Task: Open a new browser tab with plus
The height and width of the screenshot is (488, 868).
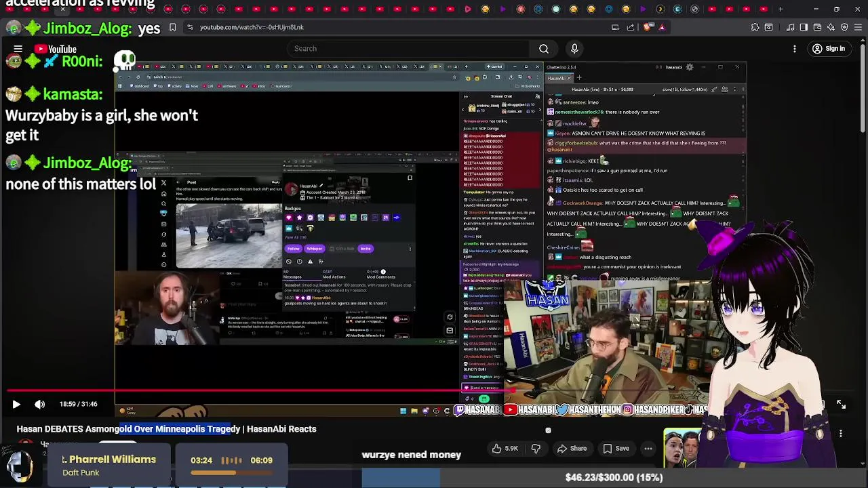Action: (x=781, y=9)
